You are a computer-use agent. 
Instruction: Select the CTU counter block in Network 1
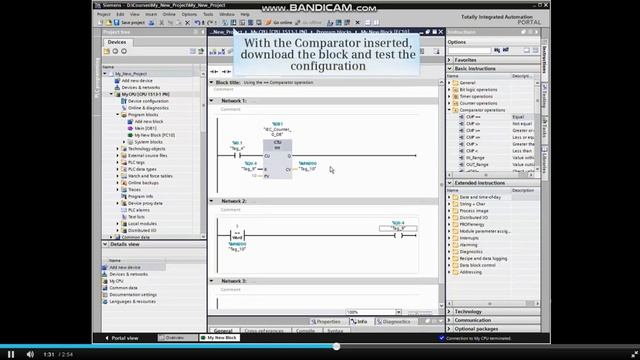tap(278, 159)
